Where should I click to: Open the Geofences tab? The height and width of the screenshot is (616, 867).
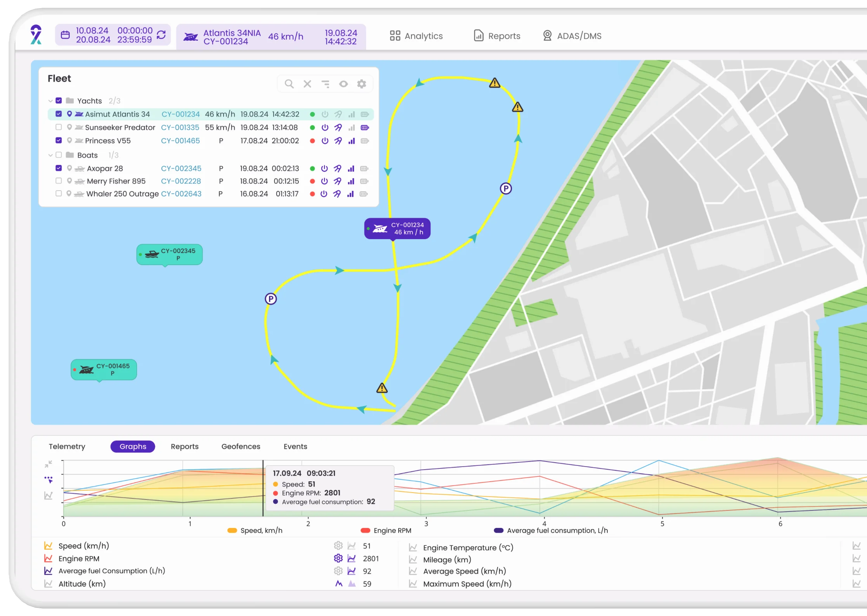241,446
